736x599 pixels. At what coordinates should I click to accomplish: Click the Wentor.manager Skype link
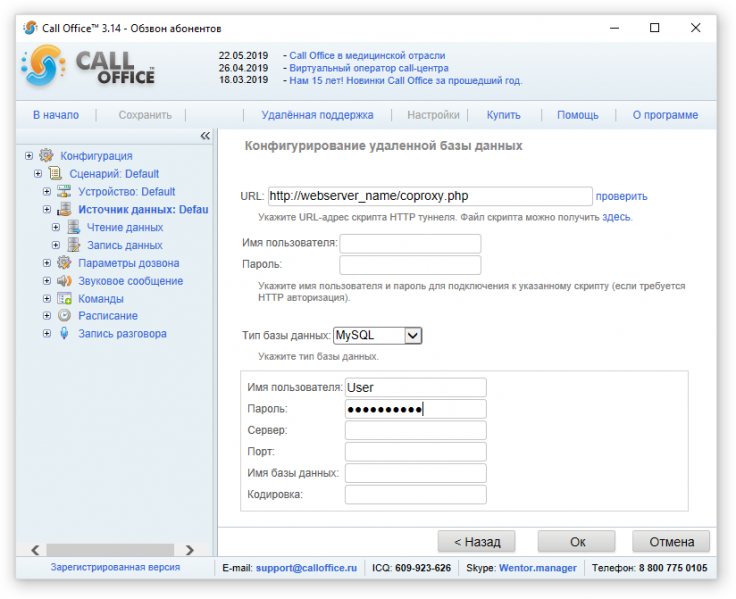tap(537, 568)
